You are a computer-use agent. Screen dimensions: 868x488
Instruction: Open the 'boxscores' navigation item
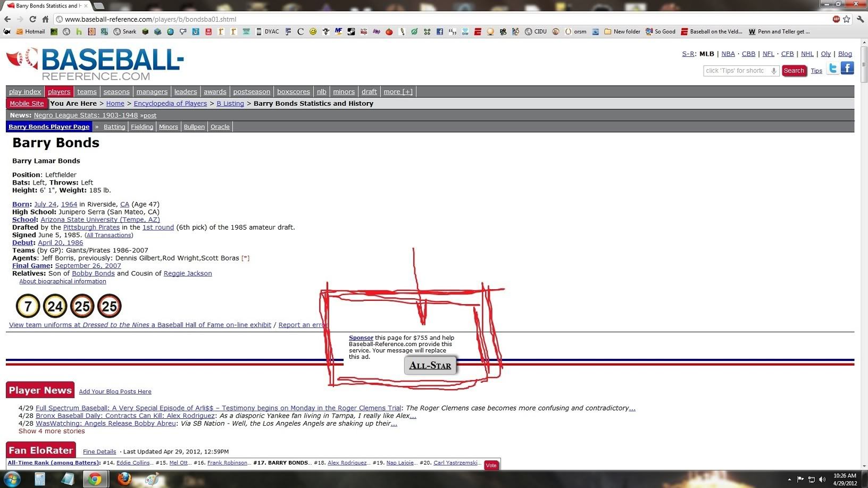click(x=294, y=92)
